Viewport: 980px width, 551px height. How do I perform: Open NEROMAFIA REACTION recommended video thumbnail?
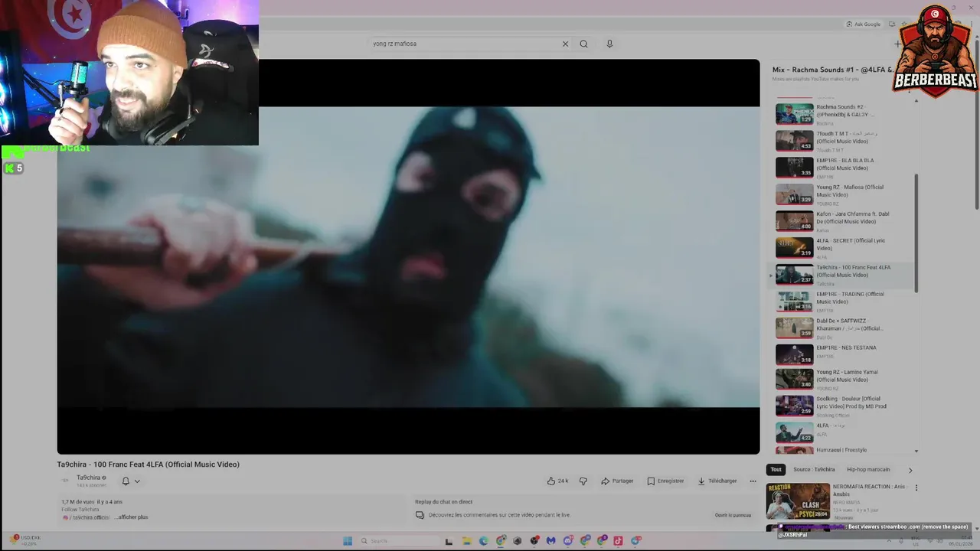798,501
